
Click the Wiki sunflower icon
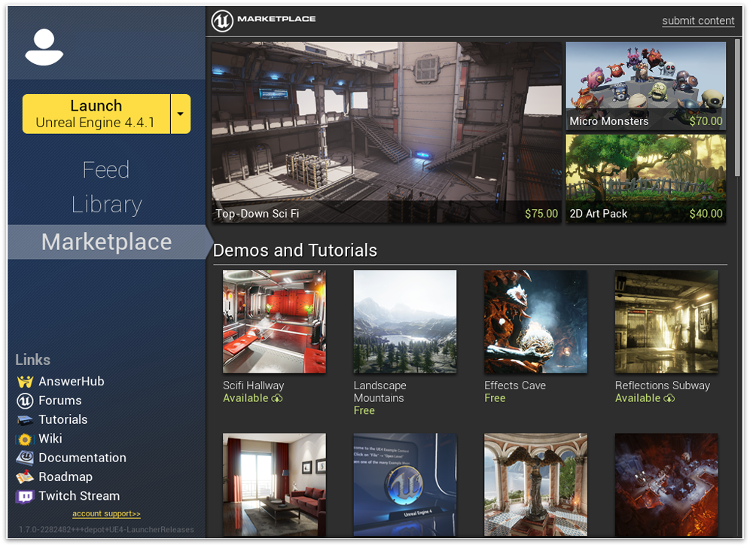[26, 439]
